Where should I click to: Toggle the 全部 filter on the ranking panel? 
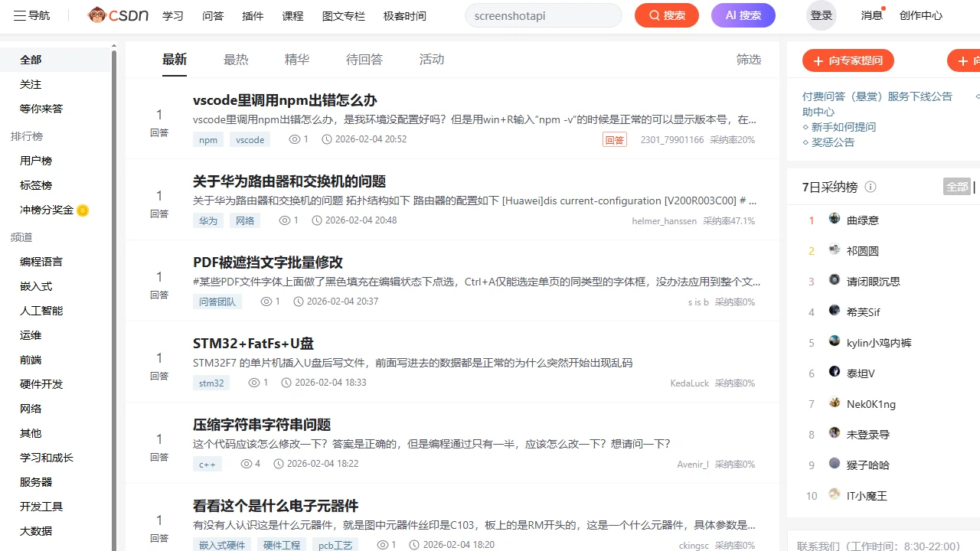957,187
